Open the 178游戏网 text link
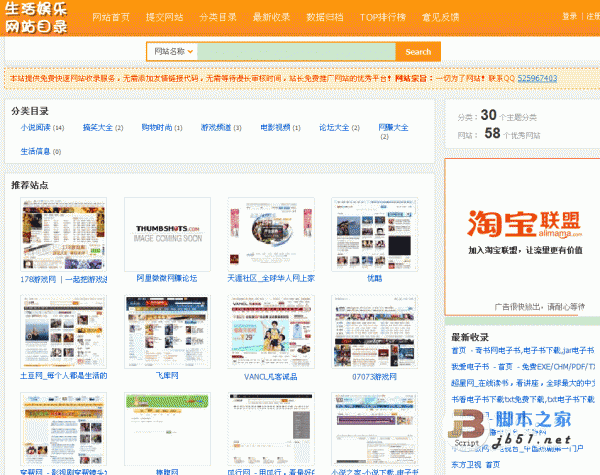 pyautogui.click(x=64, y=279)
